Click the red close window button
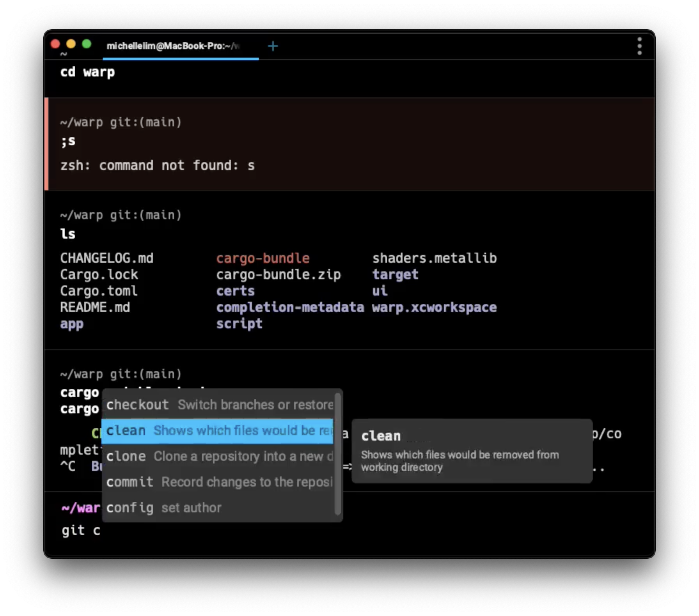The image size is (699, 616). pos(55,44)
